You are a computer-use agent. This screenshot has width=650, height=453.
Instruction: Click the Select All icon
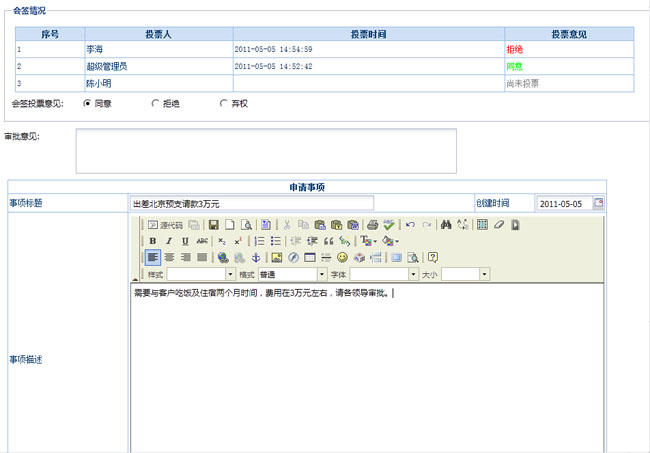point(482,225)
